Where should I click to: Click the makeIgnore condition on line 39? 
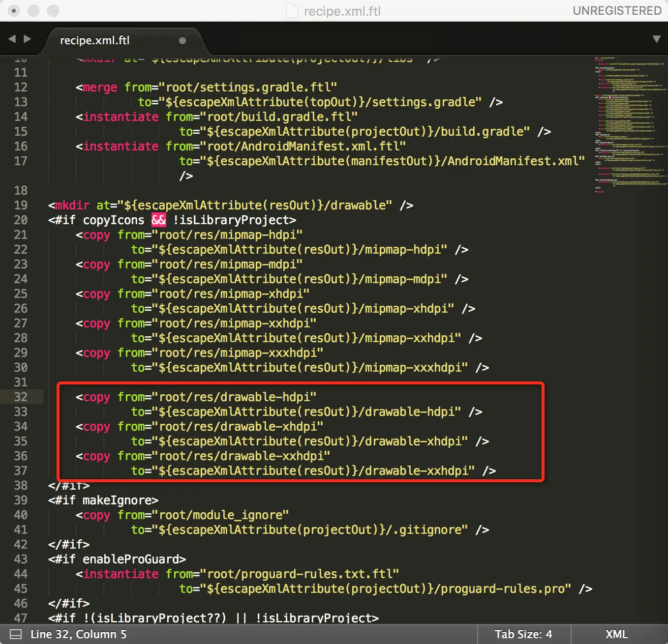pyautogui.click(x=117, y=500)
